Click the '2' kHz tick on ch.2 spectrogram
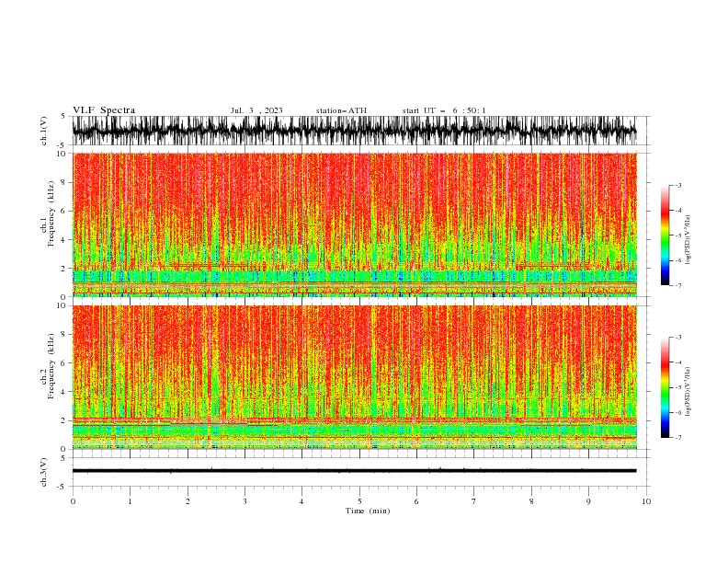 pos(63,420)
